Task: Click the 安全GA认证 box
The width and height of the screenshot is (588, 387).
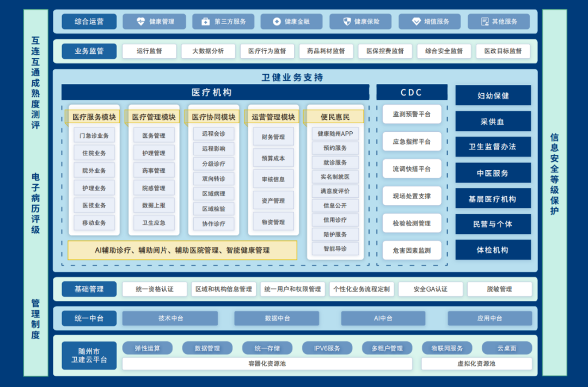Action: [431, 289]
